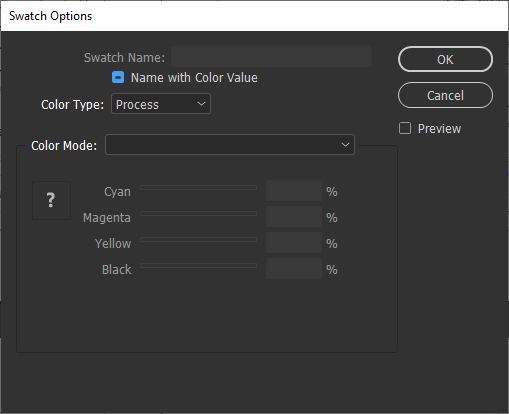Click the Magenta percentage field

pyautogui.click(x=294, y=217)
